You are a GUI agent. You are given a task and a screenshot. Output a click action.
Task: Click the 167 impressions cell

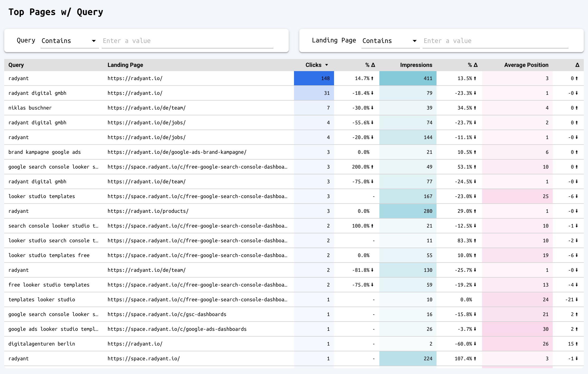pos(408,196)
